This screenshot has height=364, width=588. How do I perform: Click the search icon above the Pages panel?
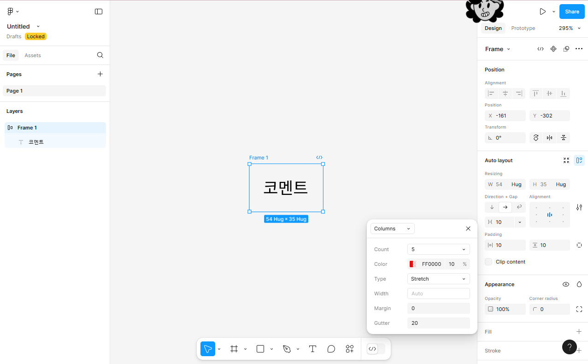(x=100, y=55)
